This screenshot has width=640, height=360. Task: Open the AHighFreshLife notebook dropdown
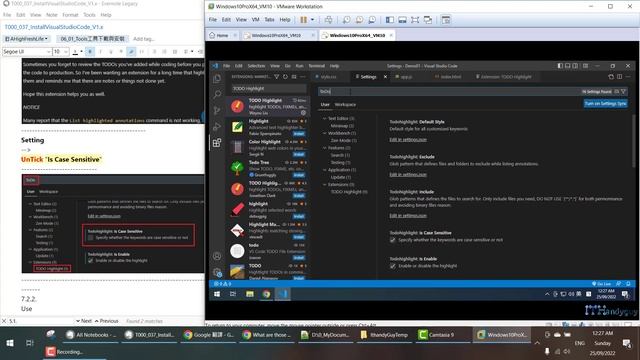[x=26, y=39]
